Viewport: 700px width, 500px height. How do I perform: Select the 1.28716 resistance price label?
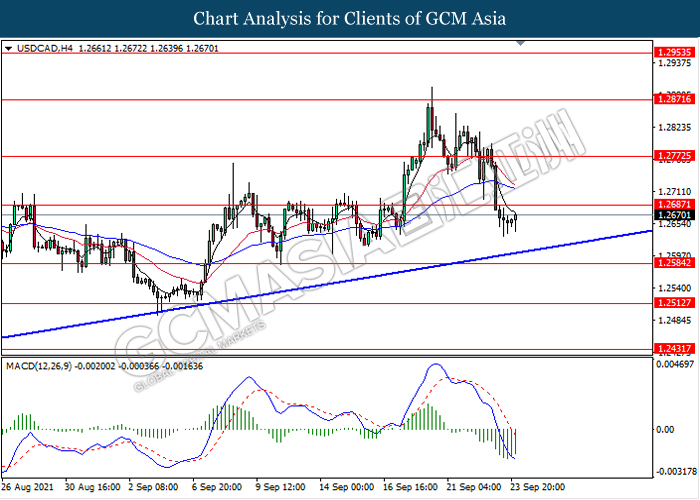[x=675, y=99]
